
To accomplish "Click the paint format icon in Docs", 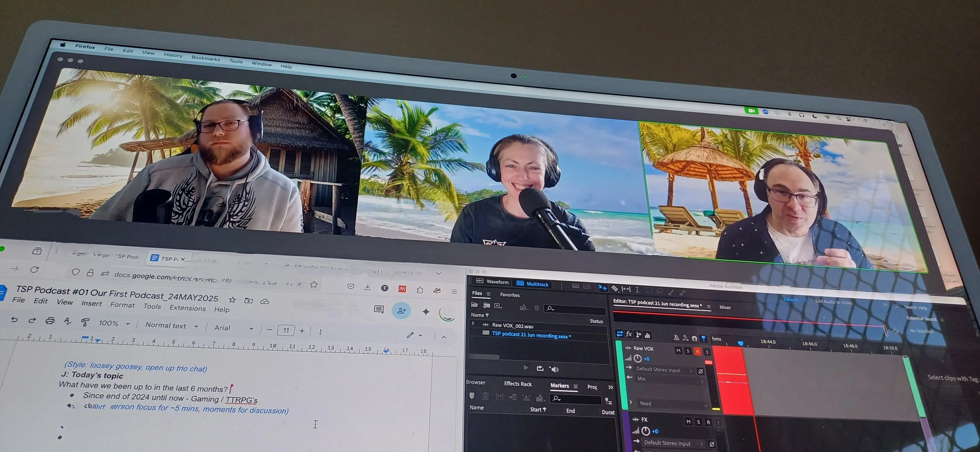I will point(85,322).
